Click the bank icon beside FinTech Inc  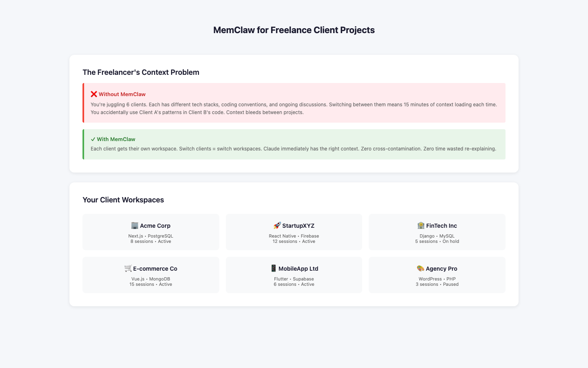click(421, 226)
